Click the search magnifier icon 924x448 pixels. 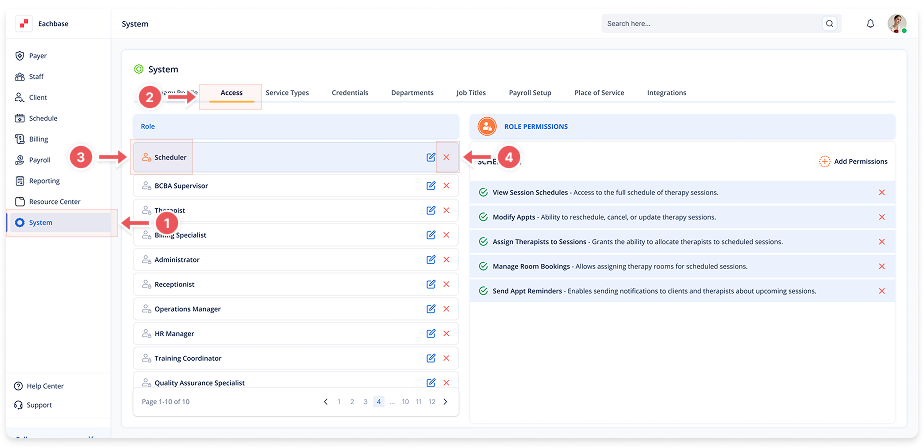[829, 23]
